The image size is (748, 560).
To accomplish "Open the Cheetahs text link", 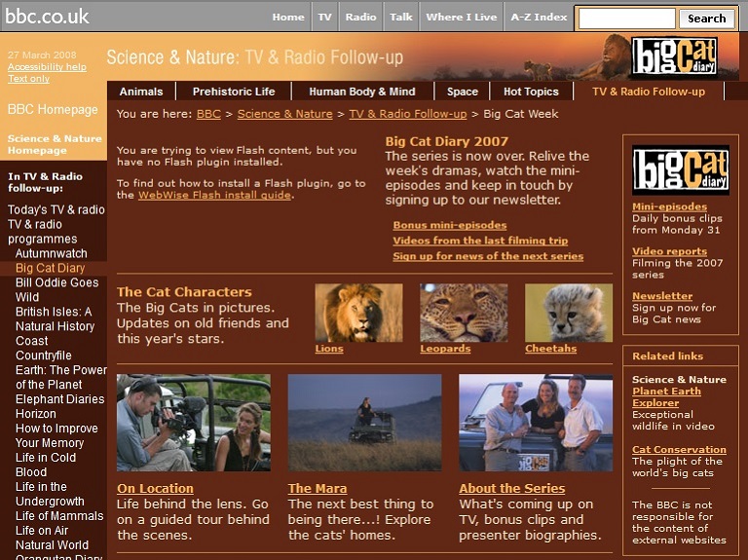I will [550, 349].
